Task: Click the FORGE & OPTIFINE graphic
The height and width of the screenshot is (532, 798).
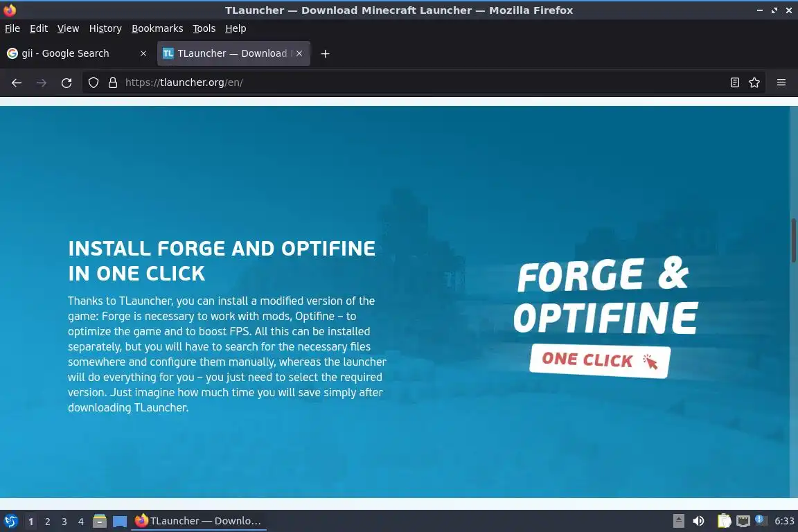Action: pos(605,296)
